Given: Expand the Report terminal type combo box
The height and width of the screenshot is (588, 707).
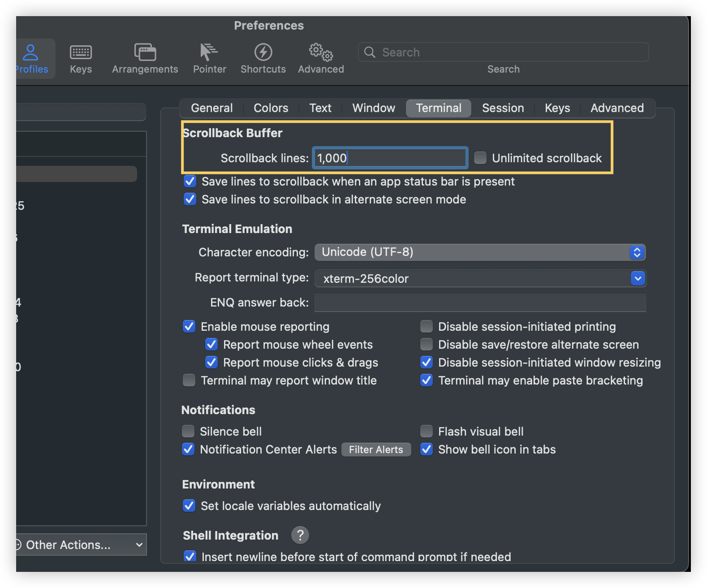Looking at the screenshot, I should [638, 278].
